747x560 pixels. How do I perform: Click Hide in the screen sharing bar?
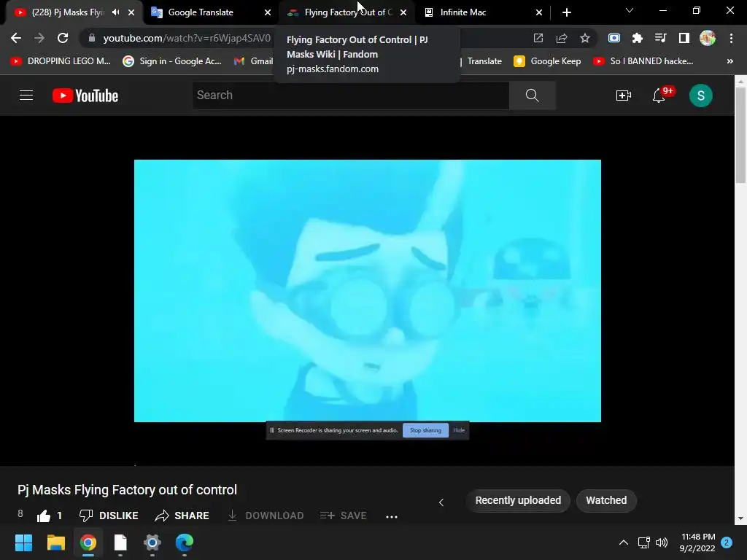459,430
